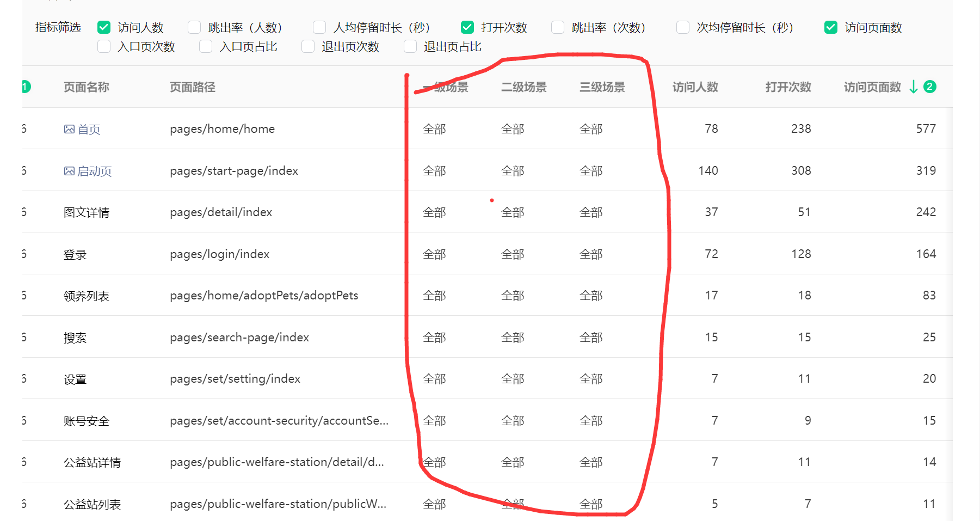The height and width of the screenshot is (521, 980).
Task: Click page views value 164 for 登录
Action: click(x=926, y=254)
